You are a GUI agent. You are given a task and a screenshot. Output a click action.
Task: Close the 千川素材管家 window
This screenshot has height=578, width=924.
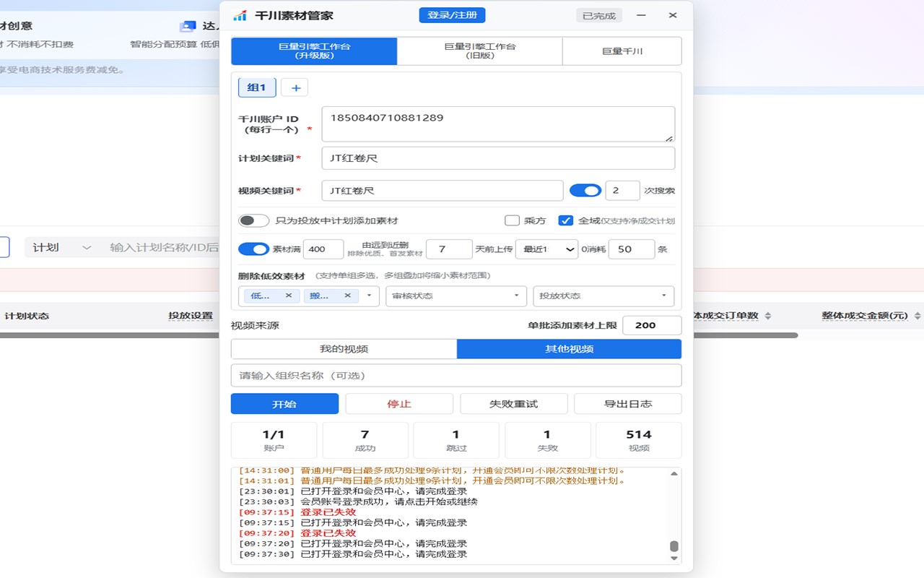tap(673, 15)
